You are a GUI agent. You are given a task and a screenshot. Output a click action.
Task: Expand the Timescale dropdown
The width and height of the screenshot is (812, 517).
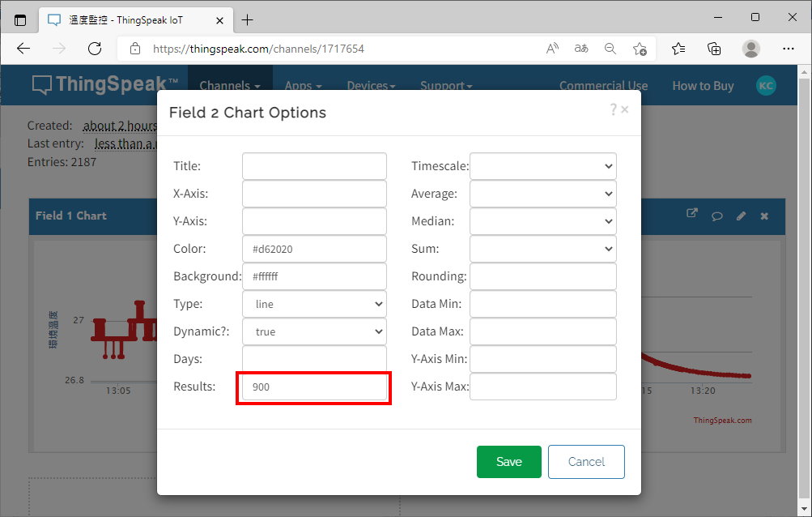pos(542,166)
